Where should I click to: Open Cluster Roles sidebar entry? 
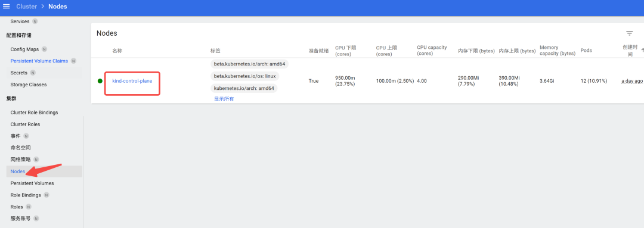click(25, 124)
